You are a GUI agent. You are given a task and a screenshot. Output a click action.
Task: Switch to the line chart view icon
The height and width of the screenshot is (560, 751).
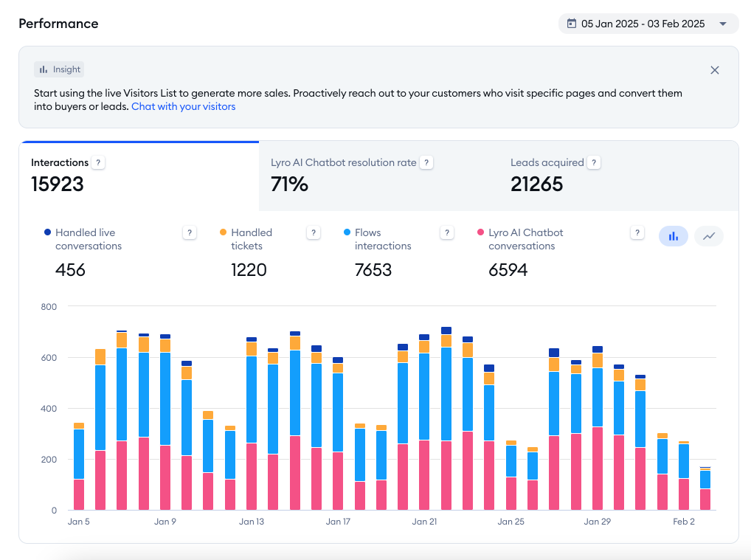[707, 236]
